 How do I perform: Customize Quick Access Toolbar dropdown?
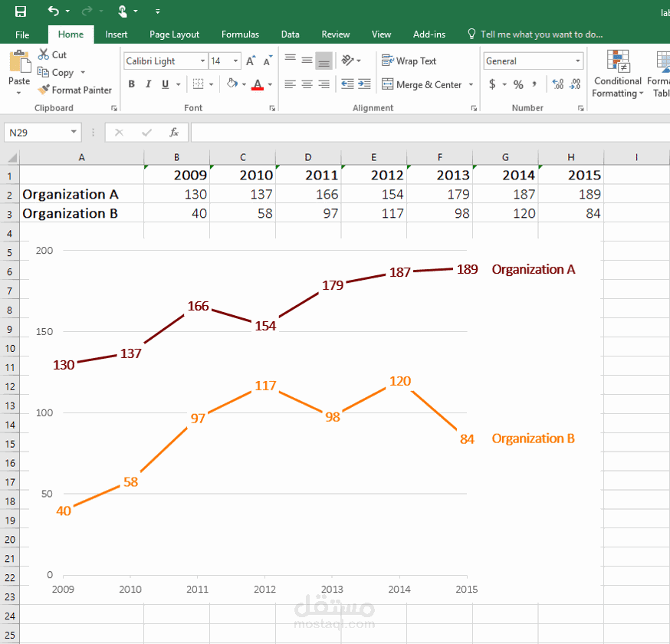[158, 11]
